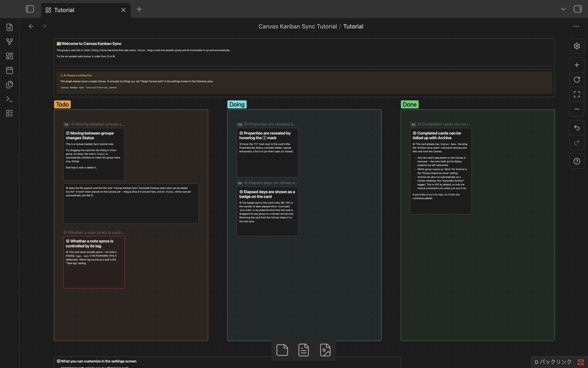This screenshot has width=588, height=368.
Task: Zoom in on the canvas
Action: pyautogui.click(x=577, y=65)
